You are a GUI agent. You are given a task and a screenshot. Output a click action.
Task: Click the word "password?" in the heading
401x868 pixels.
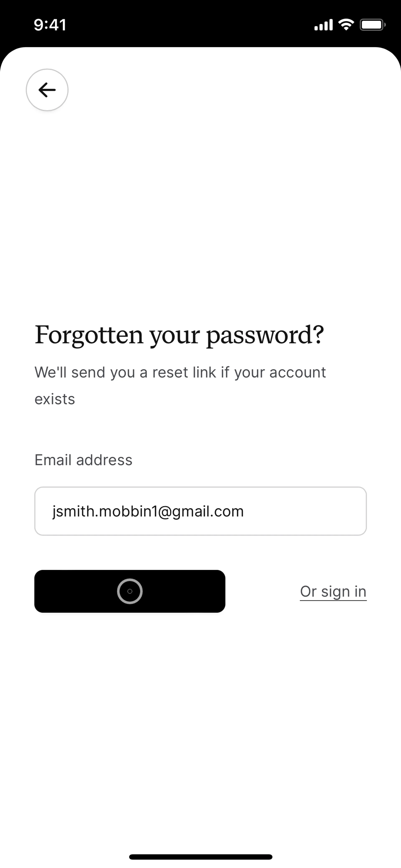265,336
